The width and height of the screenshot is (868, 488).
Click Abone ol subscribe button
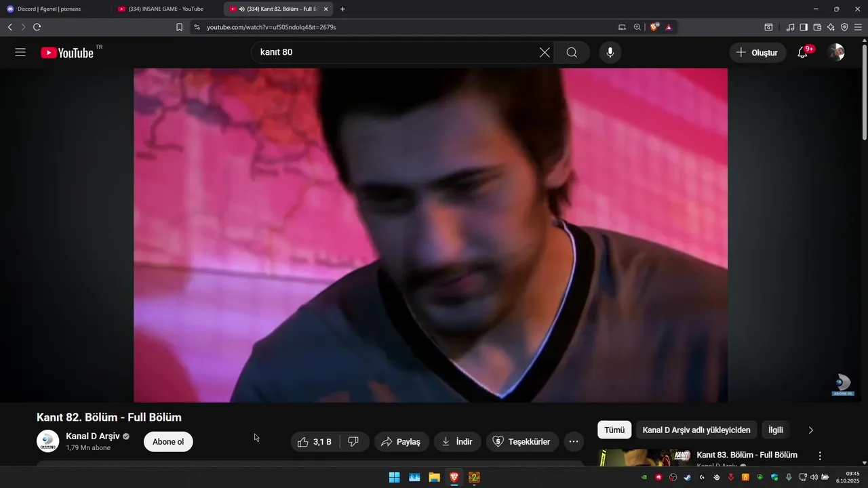coord(168,442)
